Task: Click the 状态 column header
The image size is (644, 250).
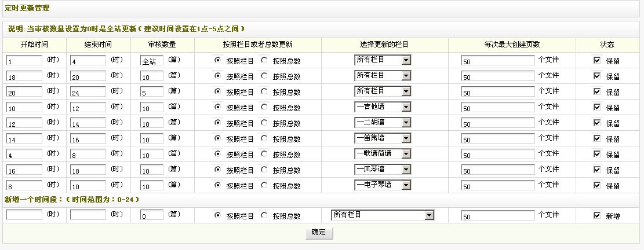Action: pyautogui.click(x=607, y=44)
